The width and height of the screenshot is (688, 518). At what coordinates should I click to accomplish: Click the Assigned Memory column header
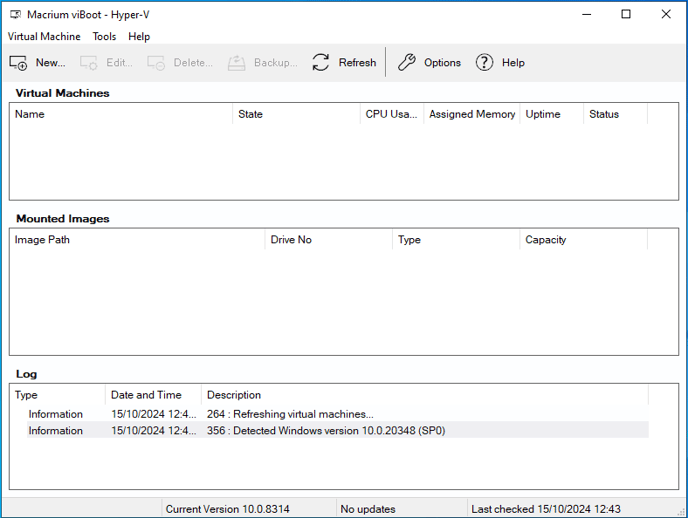472,114
